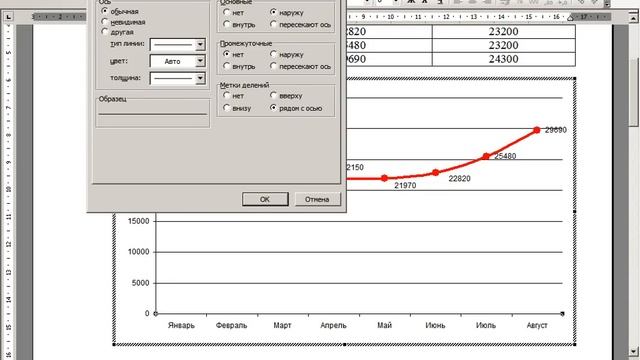The width and height of the screenshot is (640, 360).
Task: Click the vertical scrollbar down arrow
Action: (633, 351)
